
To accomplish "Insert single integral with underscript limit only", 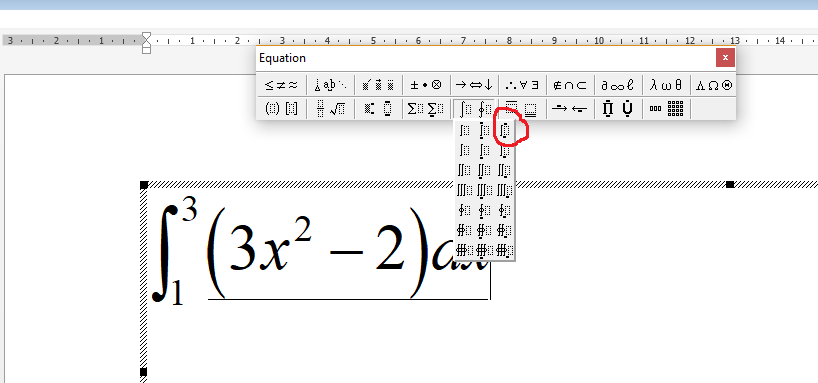I will pyautogui.click(x=485, y=151).
